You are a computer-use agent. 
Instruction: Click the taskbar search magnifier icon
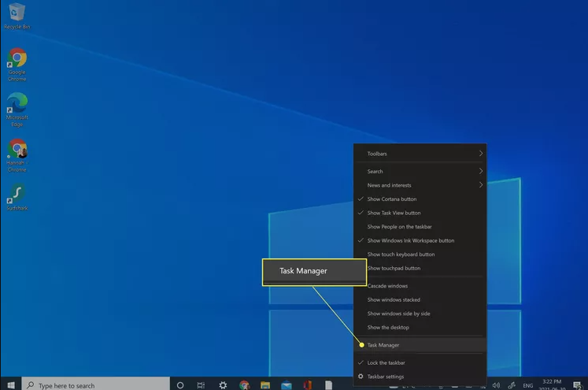[31, 385]
